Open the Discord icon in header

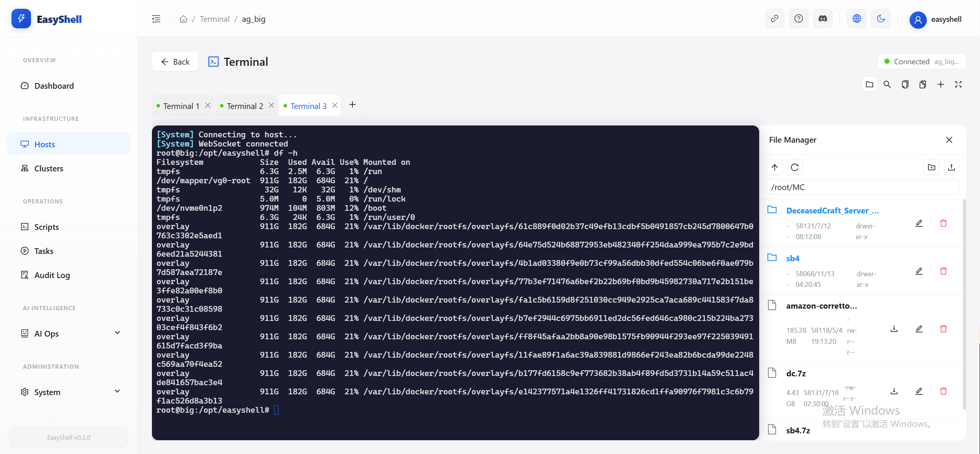point(823,18)
